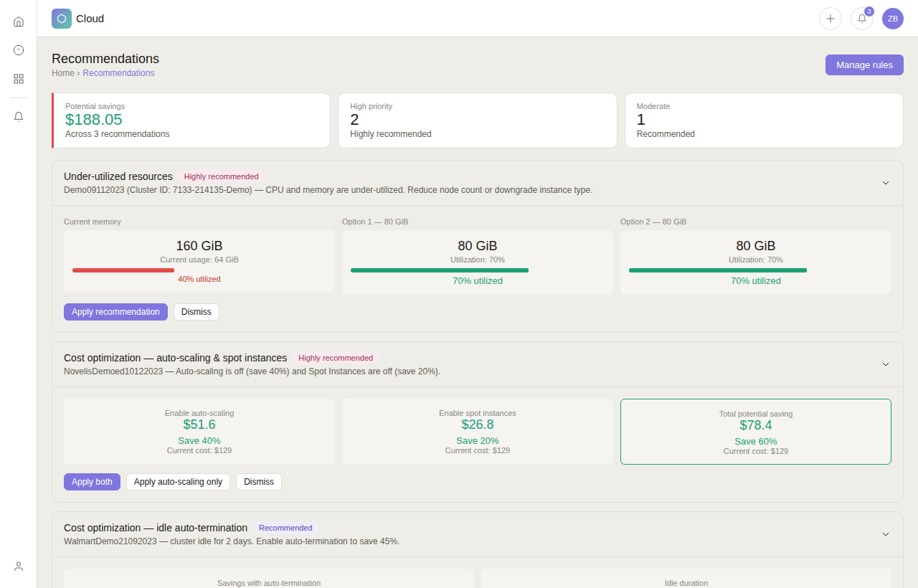Click Option 1 green utilization bar
The height and width of the screenshot is (588, 918).
[440, 270]
